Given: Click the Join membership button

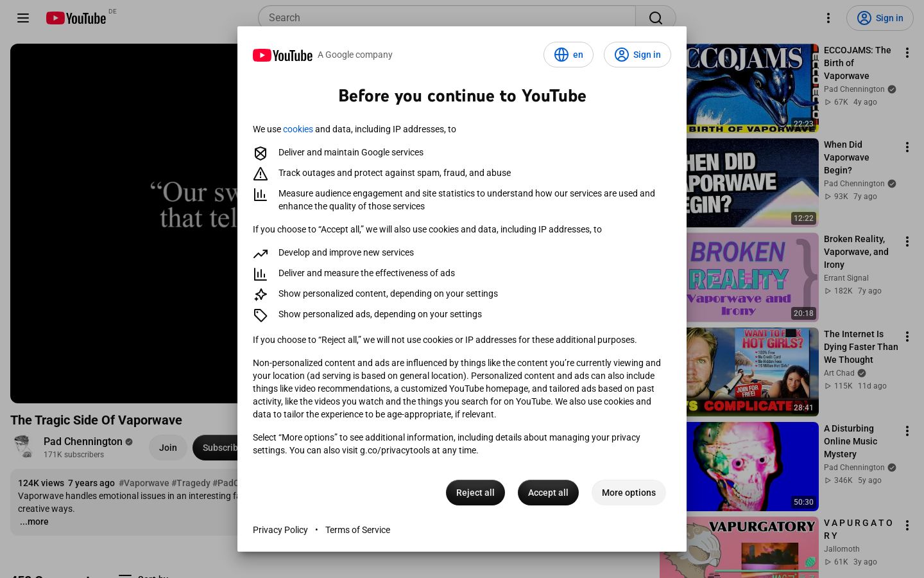Looking at the screenshot, I should pyautogui.click(x=168, y=448).
